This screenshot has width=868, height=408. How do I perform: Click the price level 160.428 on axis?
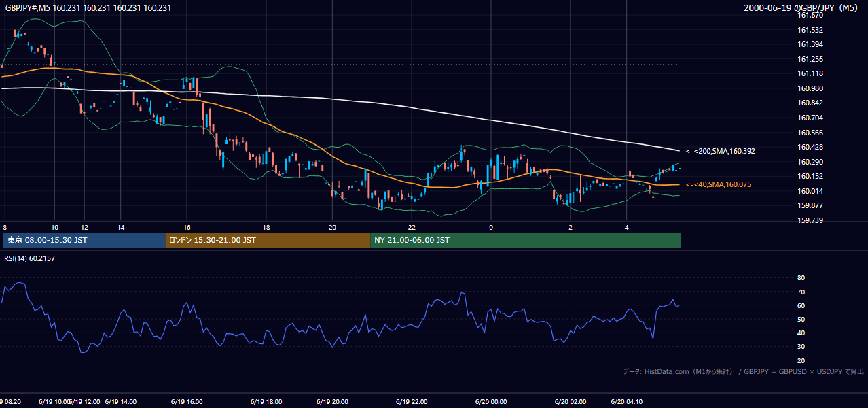click(x=810, y=147)
